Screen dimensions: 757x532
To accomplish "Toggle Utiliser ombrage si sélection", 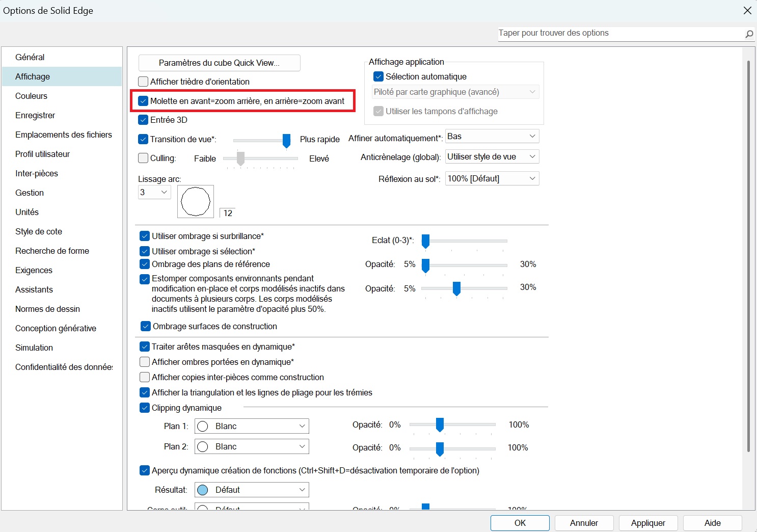I will [145, 251].
